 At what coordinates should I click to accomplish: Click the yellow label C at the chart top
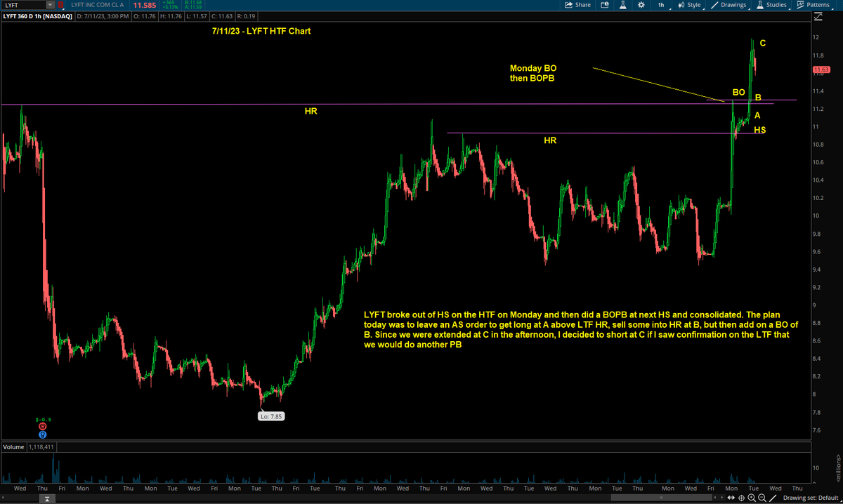(763, 43)
